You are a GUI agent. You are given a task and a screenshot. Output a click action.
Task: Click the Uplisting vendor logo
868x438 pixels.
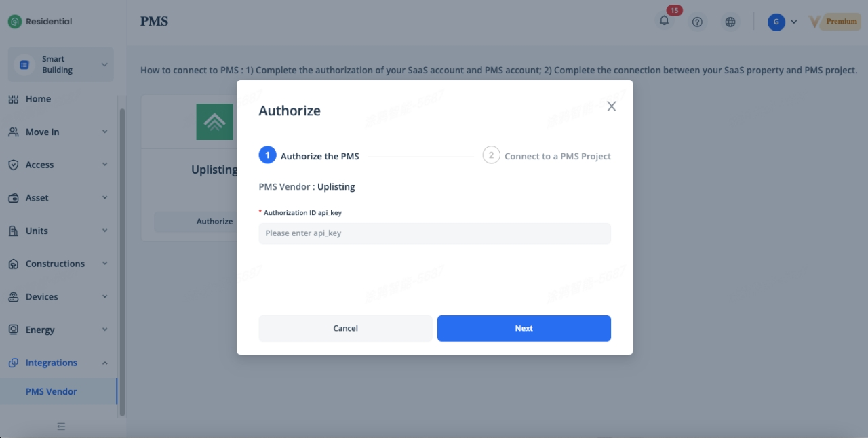(214, 122)
